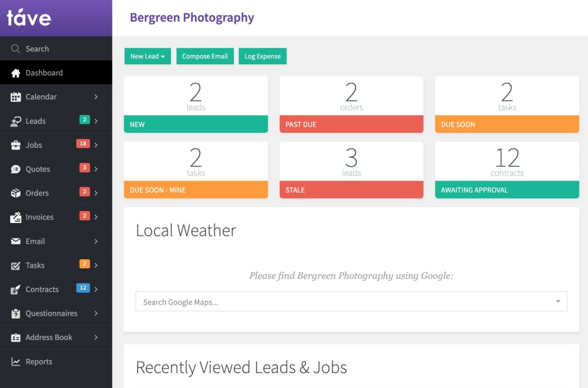Viewport: 588px width, 388px height.
Task: Open the Google Maps search dropdown arrow
Action: point(558,301)
